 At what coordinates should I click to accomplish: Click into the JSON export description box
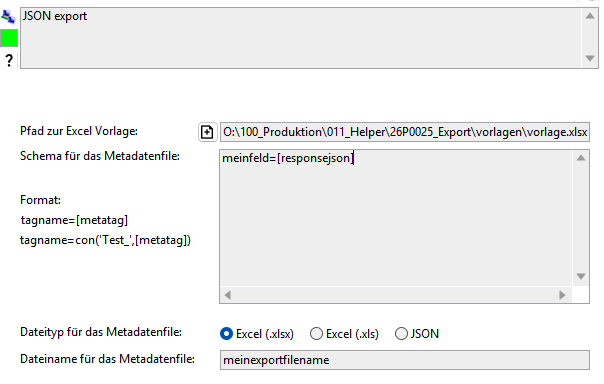pyautogui.click(x=300, y=38)
